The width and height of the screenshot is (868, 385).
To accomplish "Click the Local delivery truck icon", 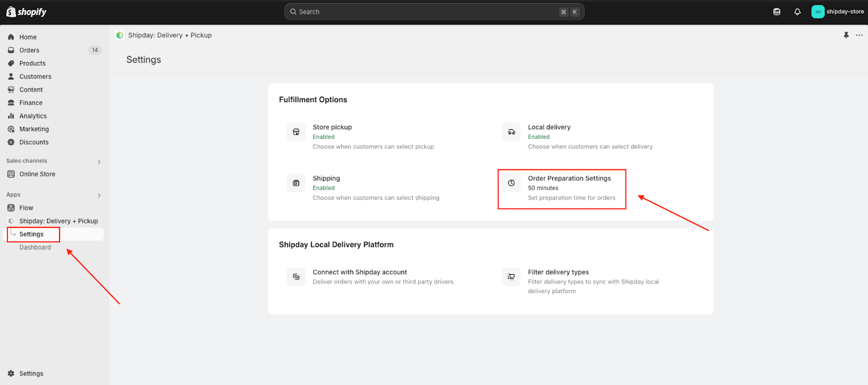I will 511,132.
